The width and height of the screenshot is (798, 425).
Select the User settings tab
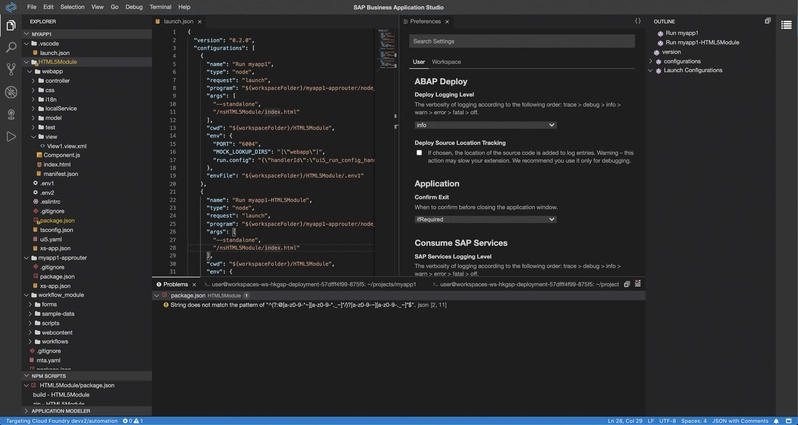[x=419, y=62]
